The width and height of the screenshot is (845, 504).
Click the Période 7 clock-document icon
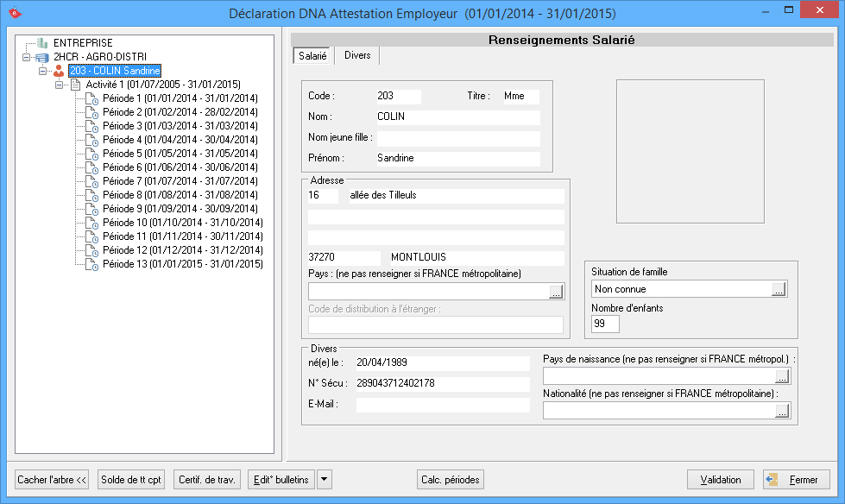point(91,181)
